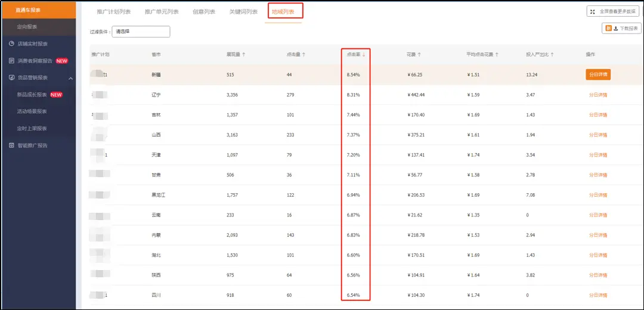Open 分日详情 link for 辽宁 row
This screenshot has width=644, height=310.
click(597, 95)
